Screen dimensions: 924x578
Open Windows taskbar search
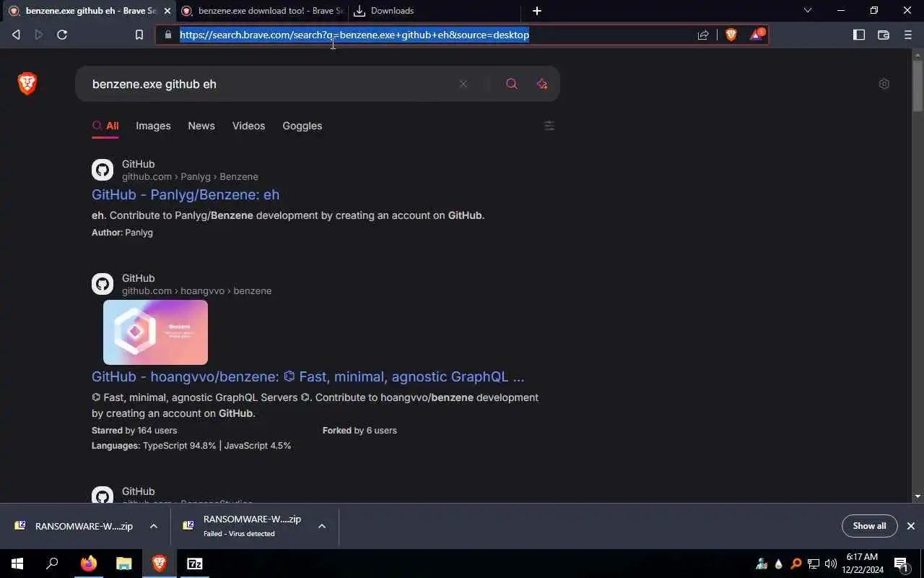52,564
